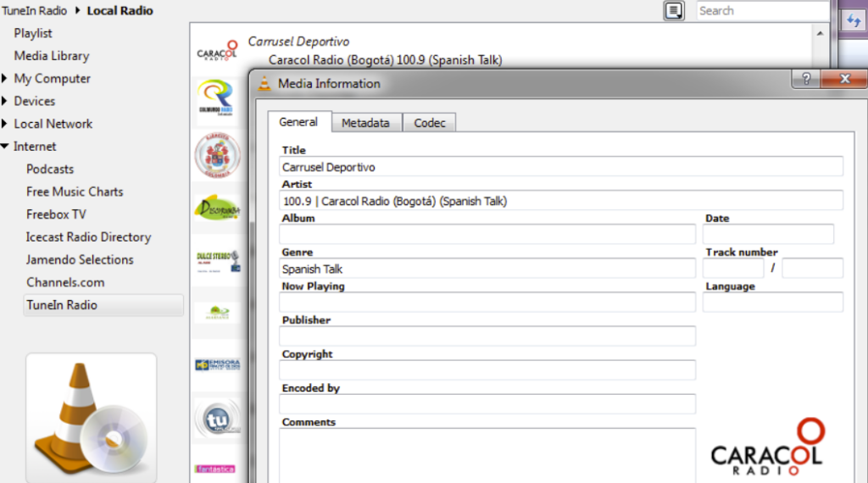Click the playlist scrollbar up arrow

click(x=820, y=34)
